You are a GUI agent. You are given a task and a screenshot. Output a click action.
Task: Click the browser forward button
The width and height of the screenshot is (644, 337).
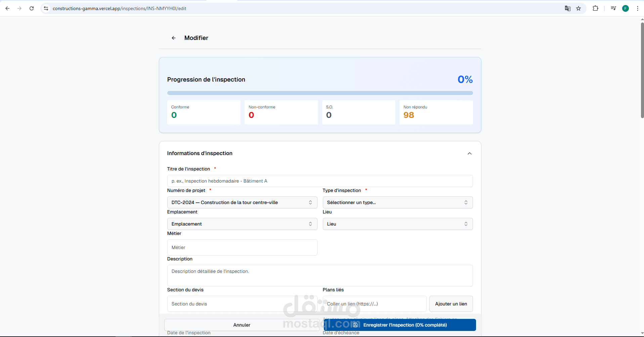point(19,8)
